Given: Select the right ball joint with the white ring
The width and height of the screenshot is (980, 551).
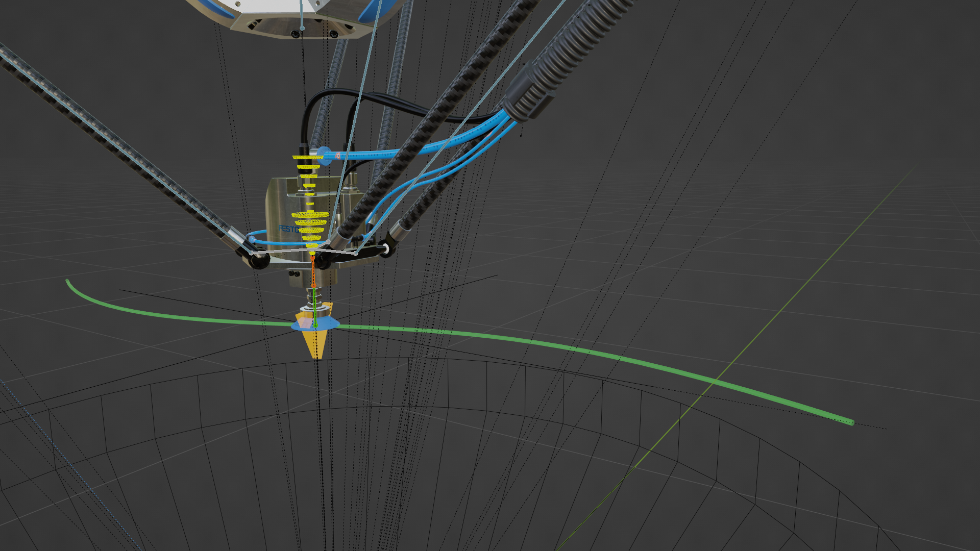Looking at the screenshot, I should pos(385,249).
